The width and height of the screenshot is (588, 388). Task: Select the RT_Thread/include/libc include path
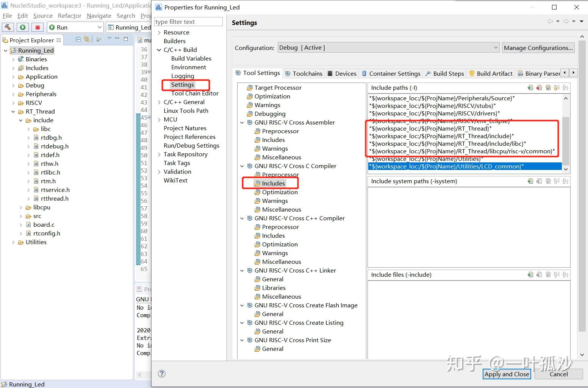coord(447,143)
